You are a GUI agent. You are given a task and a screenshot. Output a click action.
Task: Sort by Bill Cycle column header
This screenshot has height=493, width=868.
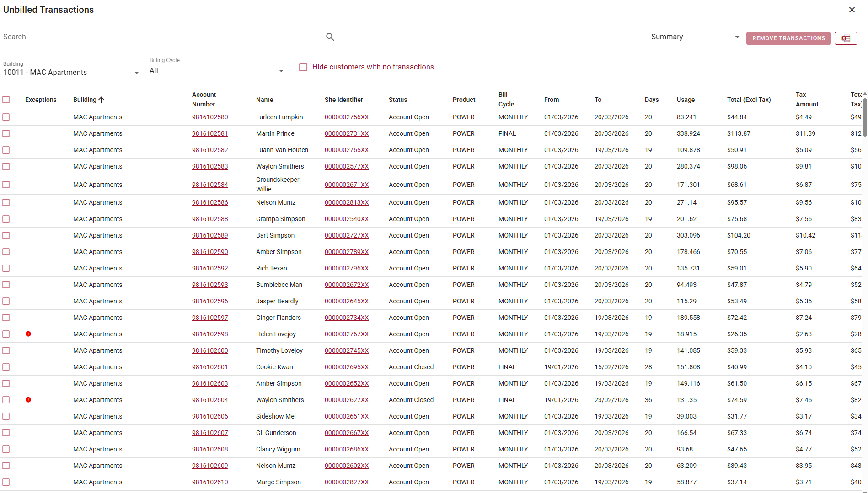(506, 100)
